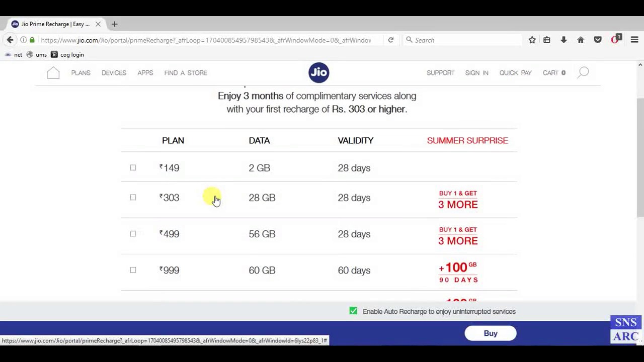
Task: Open the site search magnifier icon
Action: coord(583,73)
